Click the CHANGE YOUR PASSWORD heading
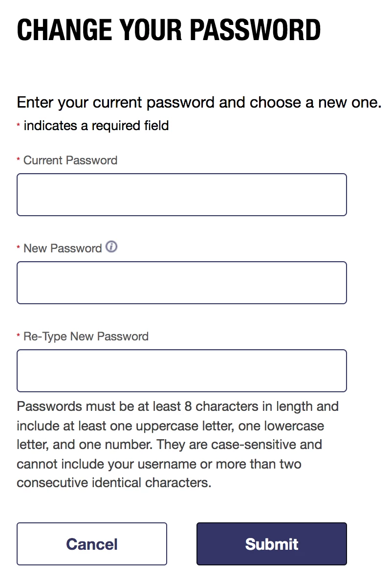The height and width of the screenshot is (583, 392). point(169,30)
